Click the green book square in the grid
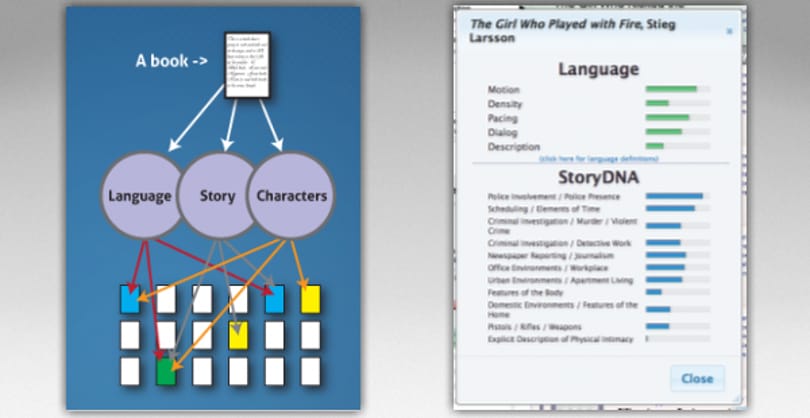 (166, 371)
